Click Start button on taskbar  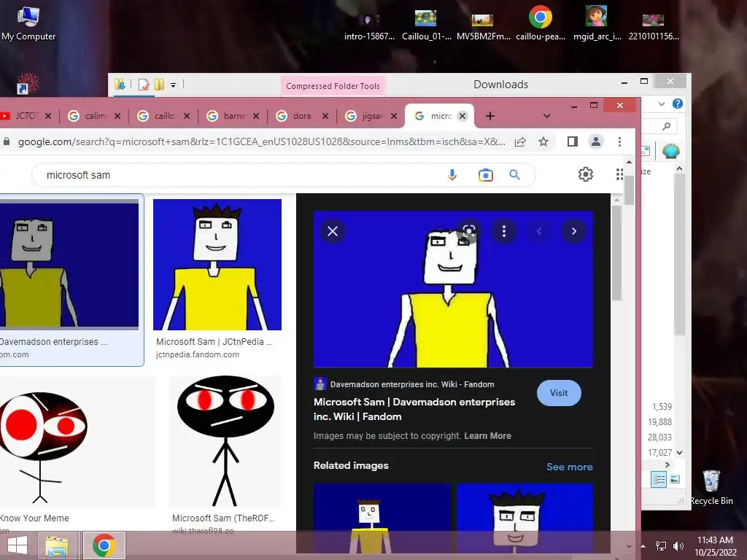(18, 545)
